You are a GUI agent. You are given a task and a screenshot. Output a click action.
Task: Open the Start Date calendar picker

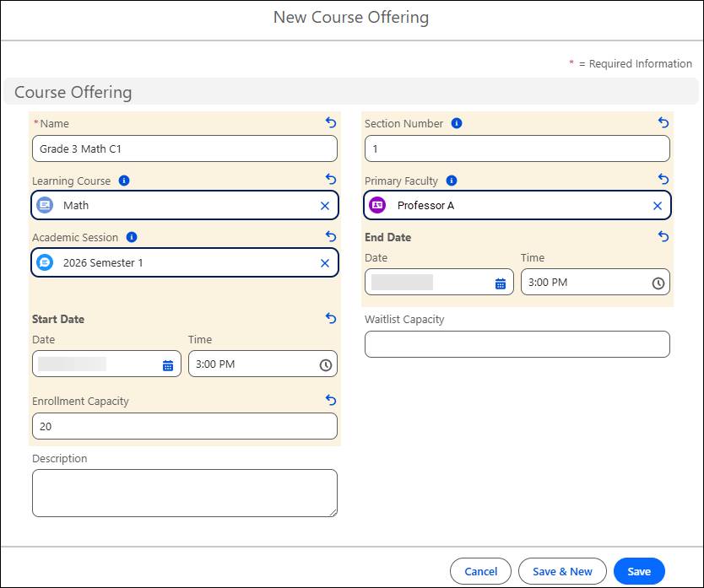point(168,366)
